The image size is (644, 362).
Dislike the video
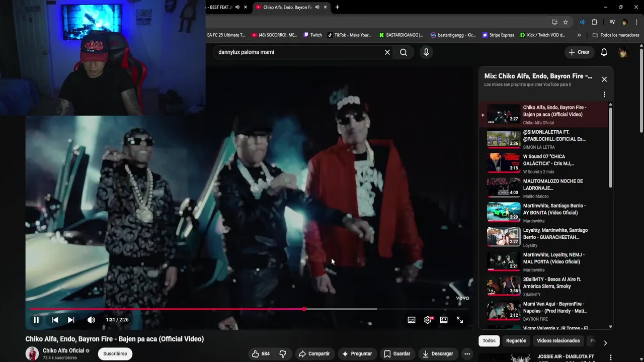coord(283,354)
